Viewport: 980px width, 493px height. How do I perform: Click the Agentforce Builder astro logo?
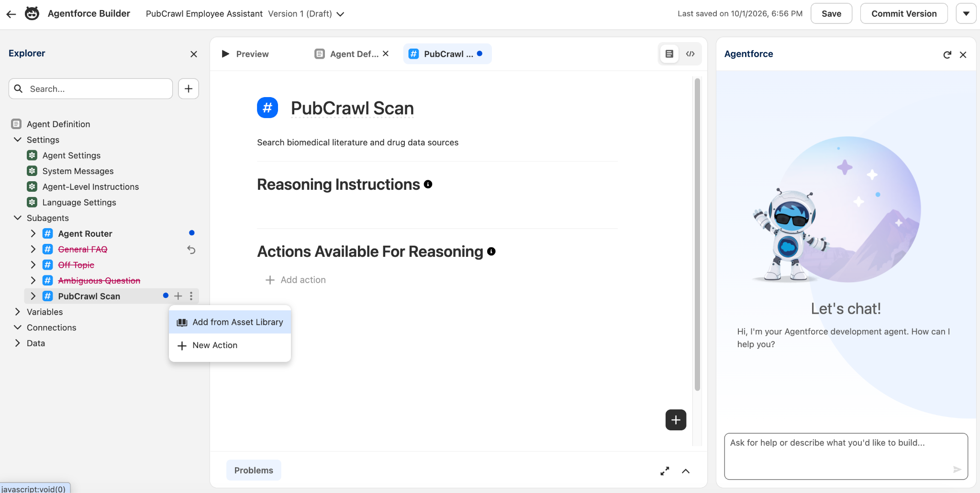[x=32, y=13]
